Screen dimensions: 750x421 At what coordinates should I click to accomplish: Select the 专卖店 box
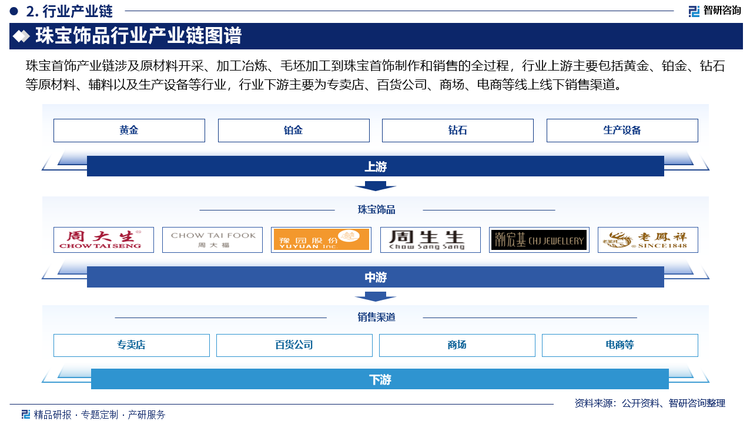coord(131,345)
